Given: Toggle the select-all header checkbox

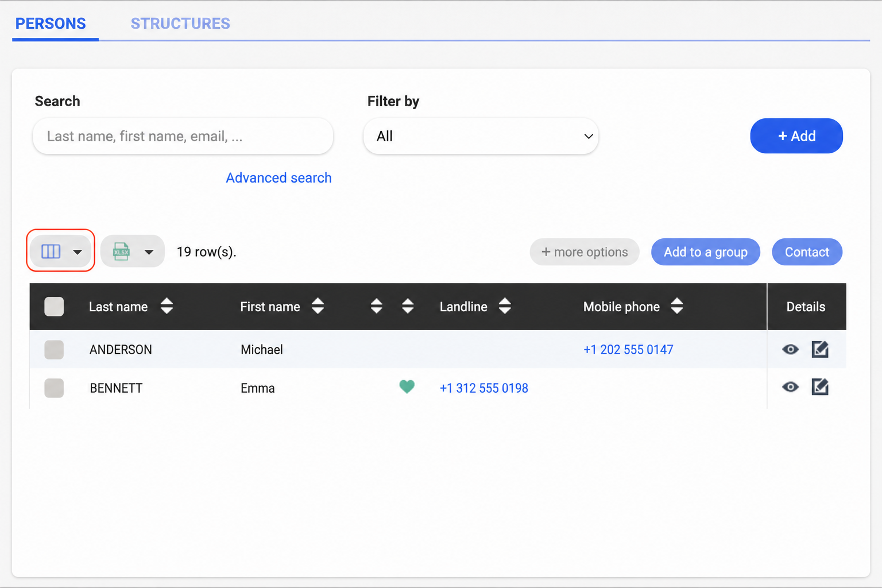Looking at the screenshot, I should point(54,307).
